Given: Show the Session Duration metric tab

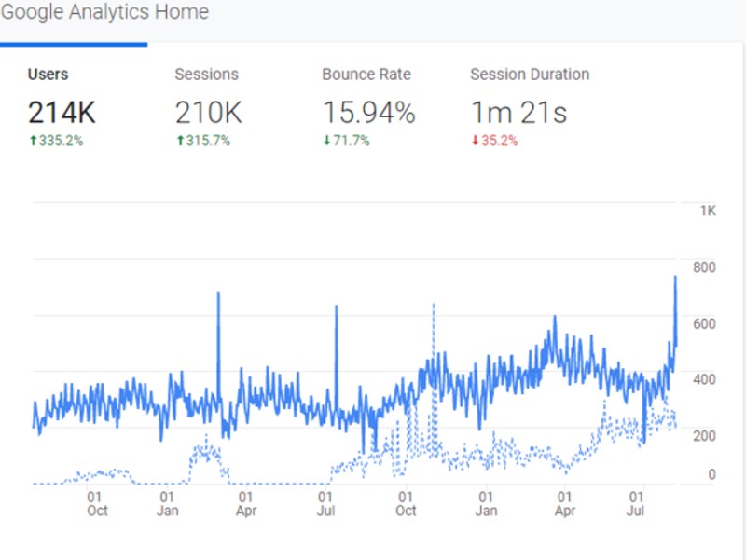Looking at the screenshot, I should click(x=529, y=75).
